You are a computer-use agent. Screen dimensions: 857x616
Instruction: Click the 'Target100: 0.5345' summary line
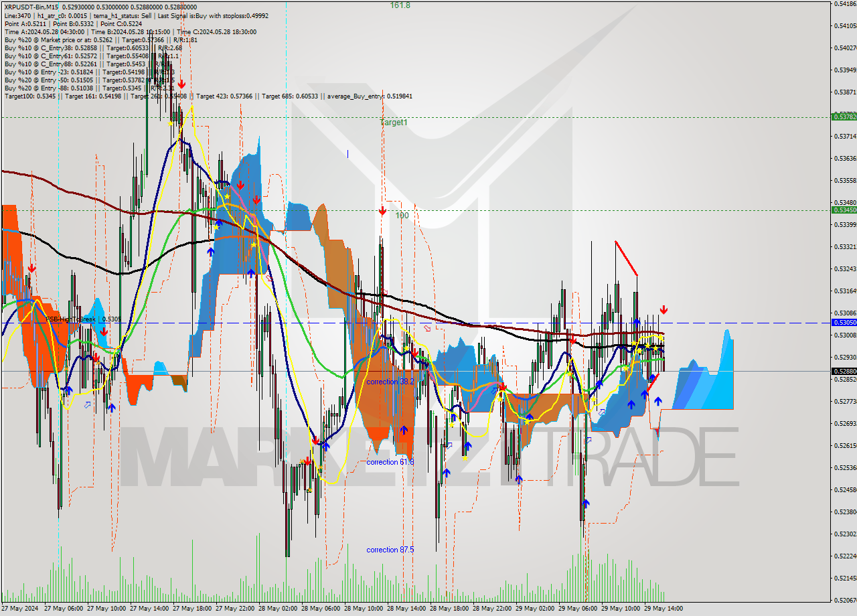point(208,96)
